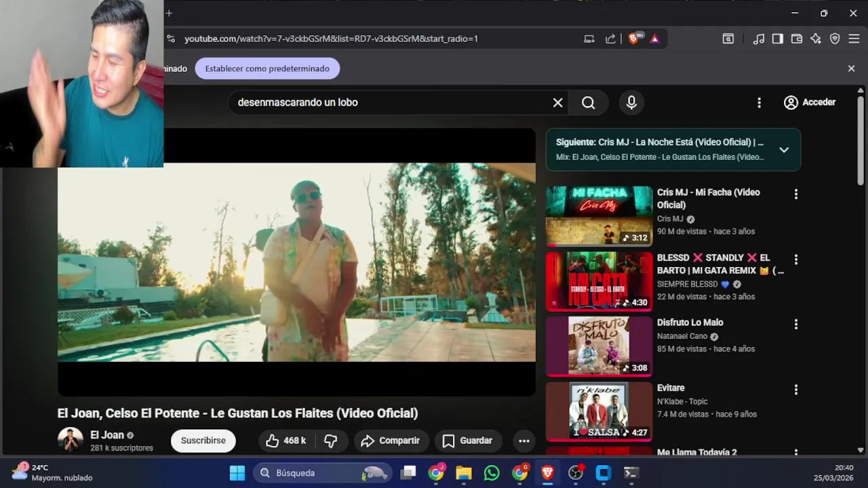Open YouTube settings three-dot menu beside Acceder
Viewport: 868px width, 488px height.
click(759, 102)
